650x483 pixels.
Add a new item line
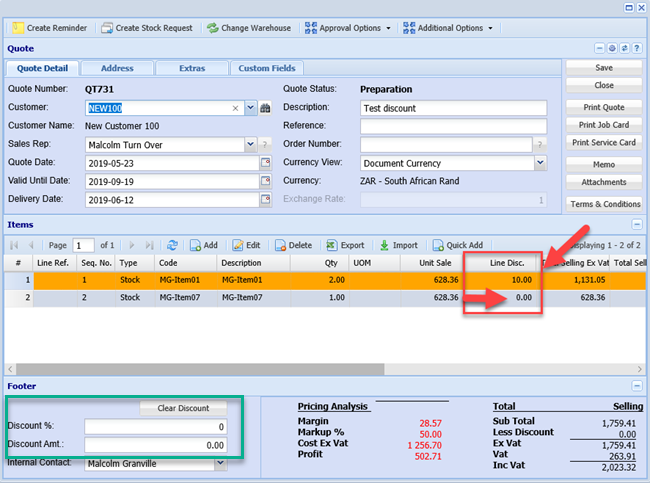point(203,245)
